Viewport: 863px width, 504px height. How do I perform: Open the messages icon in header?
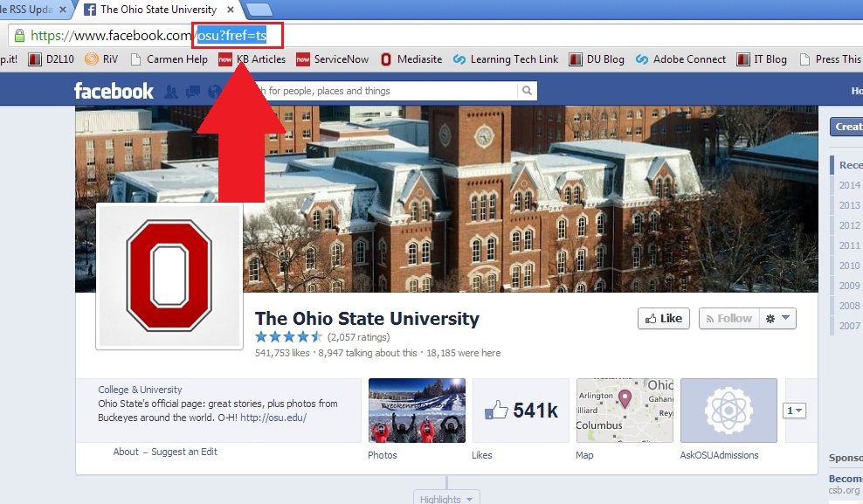click(x=192, y=91)
